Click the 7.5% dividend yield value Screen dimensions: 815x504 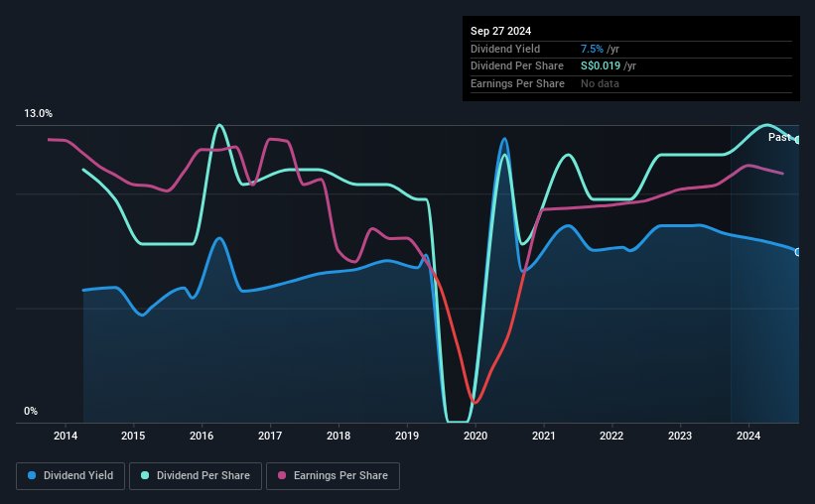[x=592, y=49]
